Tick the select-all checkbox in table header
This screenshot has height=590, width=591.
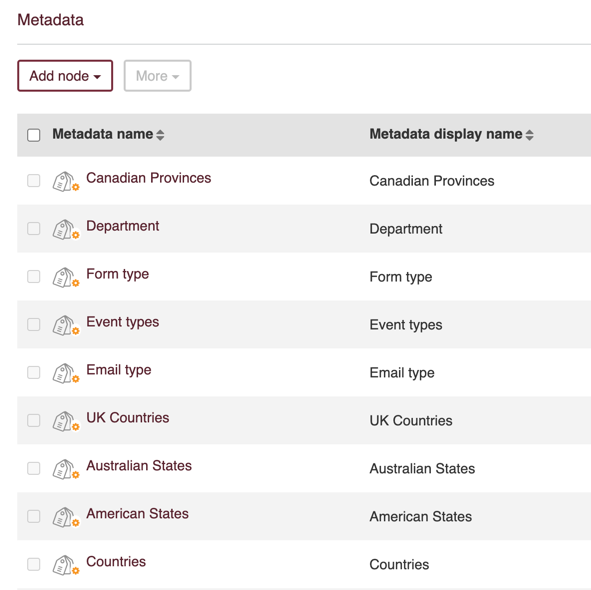34,135
